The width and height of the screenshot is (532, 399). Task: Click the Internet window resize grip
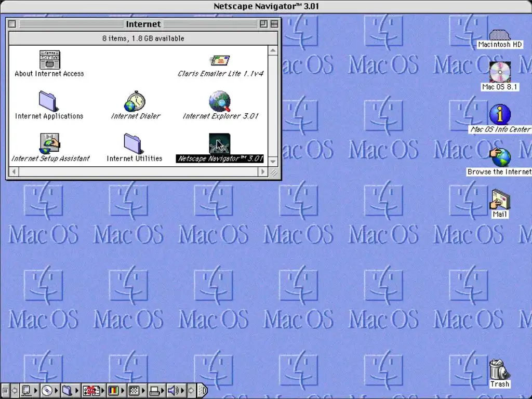coord(273,172)
